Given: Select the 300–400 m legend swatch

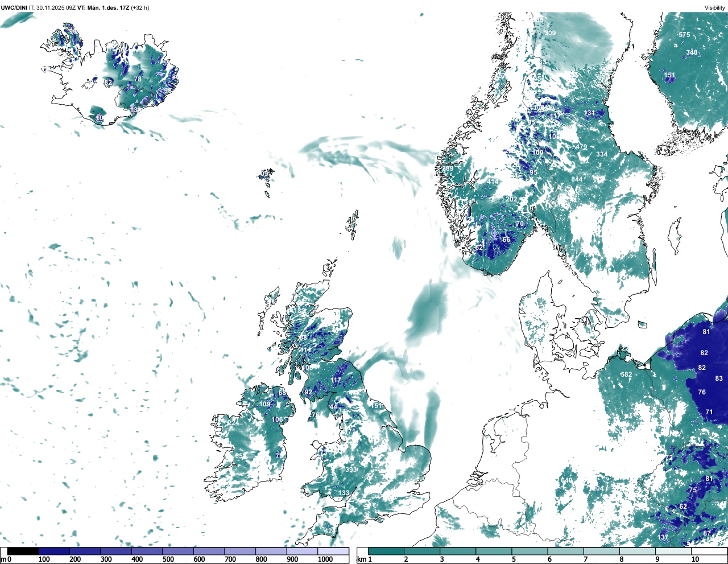Looking at the screenshot, I should click(116, 551).
